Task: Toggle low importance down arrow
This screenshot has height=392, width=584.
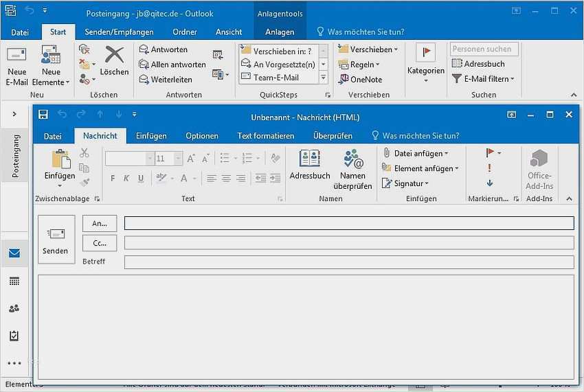Action: click(490, 183)
